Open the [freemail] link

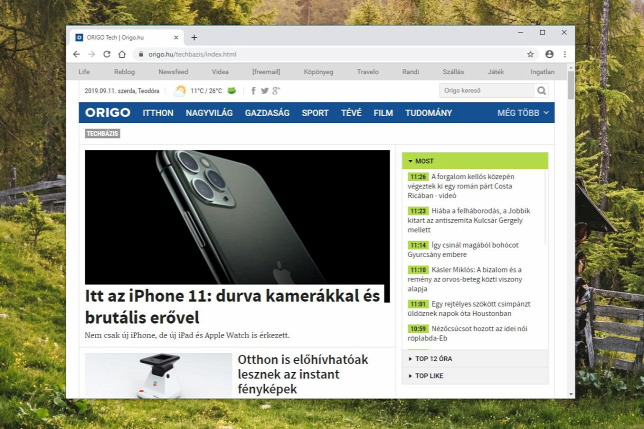(x=266, y=71)
